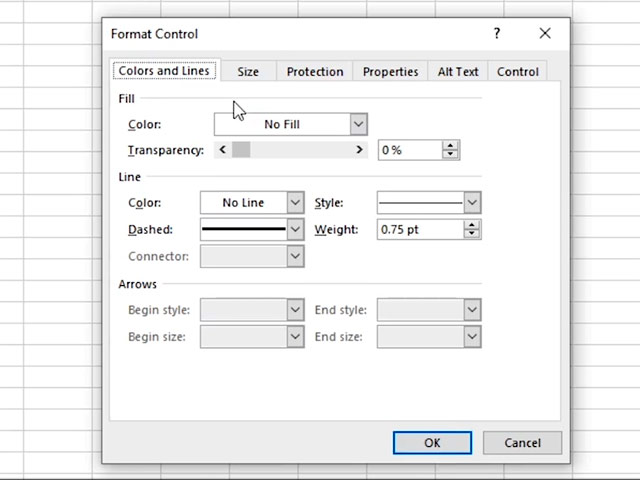The height and width of the screenshot is (480, 640).
Task: Open the Begin size dropdown arrow
Action: click(295, 337)
